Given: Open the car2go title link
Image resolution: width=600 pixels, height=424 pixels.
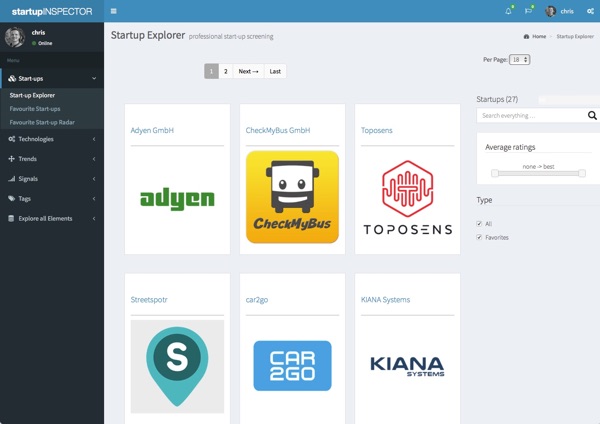Looking at the screenshot, I should pyautogui.click(x=257, y=300).
